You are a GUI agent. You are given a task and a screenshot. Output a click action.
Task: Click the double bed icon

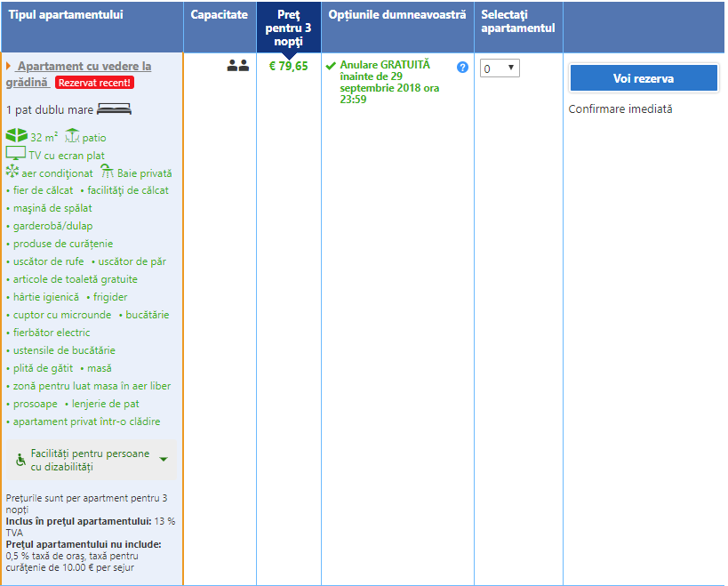click(x=114, y=109)
